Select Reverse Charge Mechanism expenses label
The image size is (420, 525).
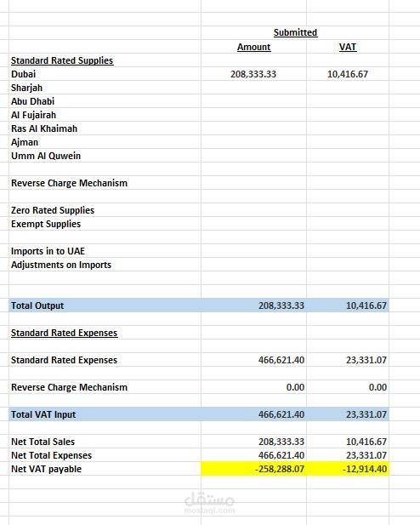tap(69, 387)
